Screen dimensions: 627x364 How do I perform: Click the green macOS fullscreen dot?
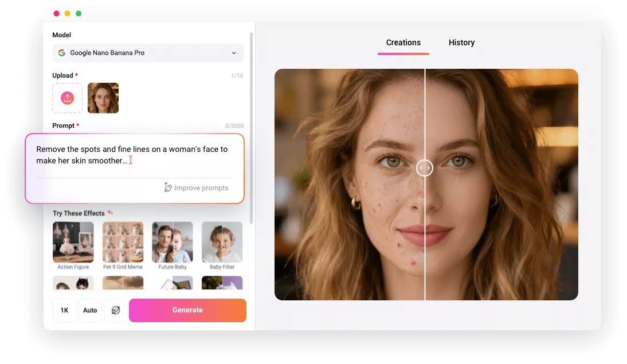[79, 13]
